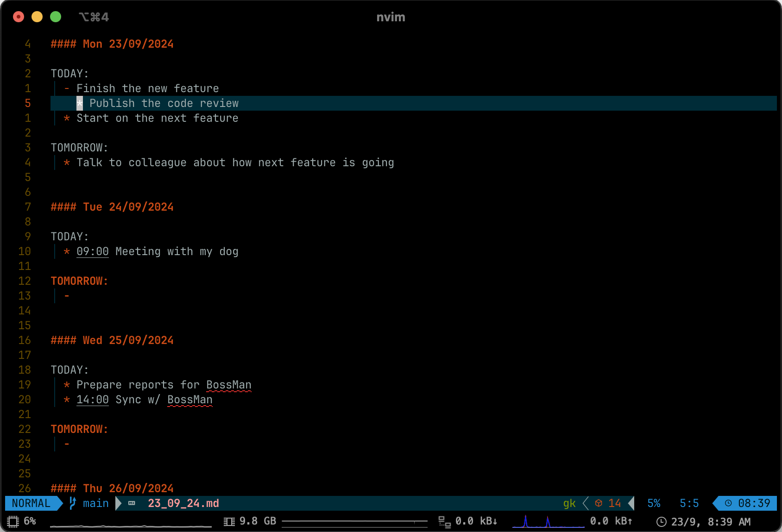
Task: Click the underlined 14:00 sync time
Action: click(93, 400)
